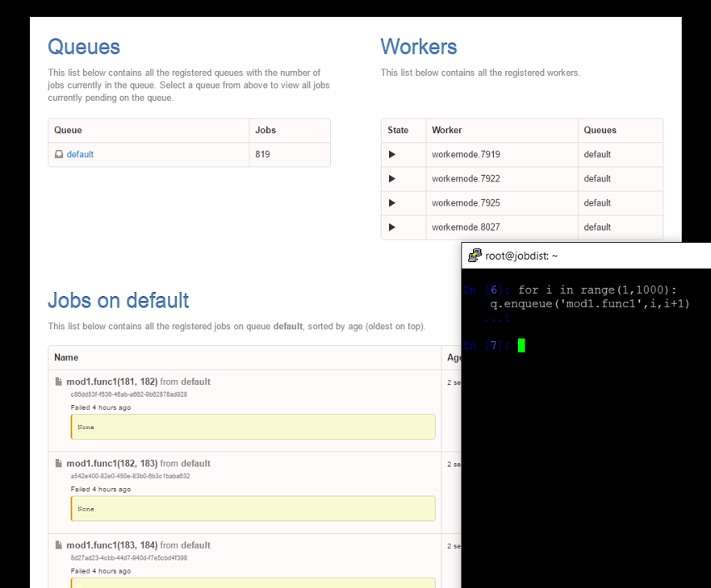The height and width of the screenshot is (588, 711).
Task: Click Failed 4 hours ago under job 181, 182
Action: click(101, 407)
